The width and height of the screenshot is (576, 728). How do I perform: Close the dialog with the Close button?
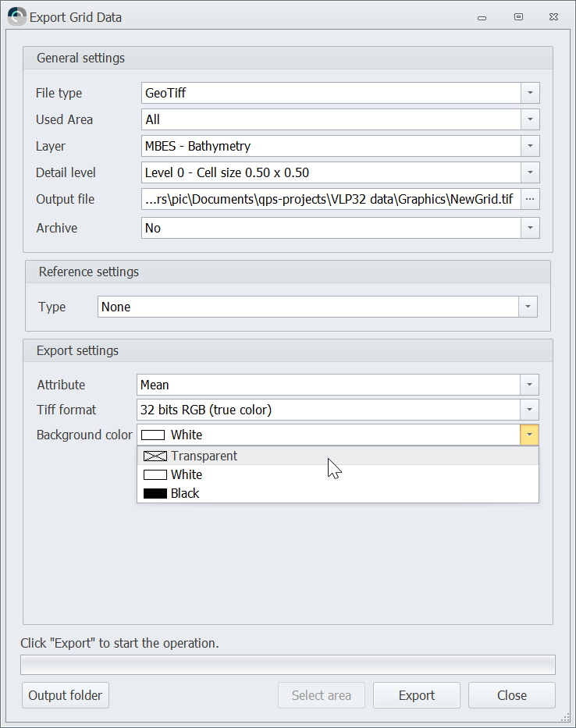click(511, 695)
